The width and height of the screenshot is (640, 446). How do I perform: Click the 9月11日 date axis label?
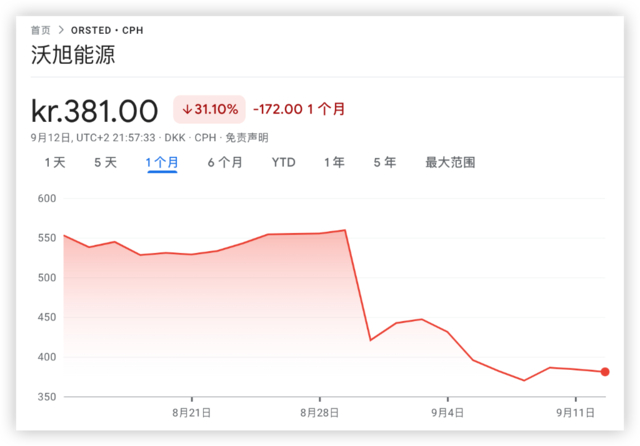point(576,412)
